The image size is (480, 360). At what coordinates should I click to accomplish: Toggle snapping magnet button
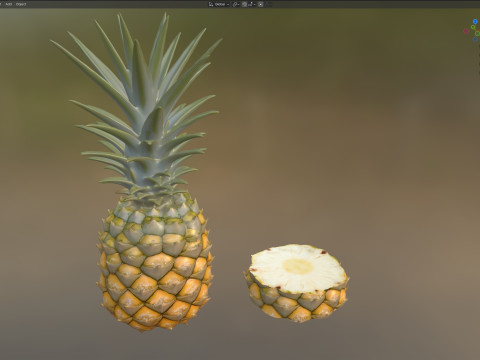pos(244,4)
